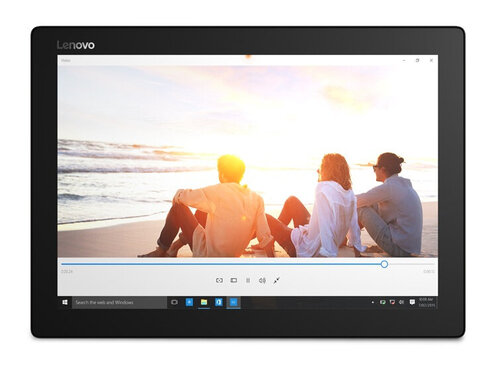Expand hidden system tray icons arrow
Screen dimensions: 500x372
373,302
